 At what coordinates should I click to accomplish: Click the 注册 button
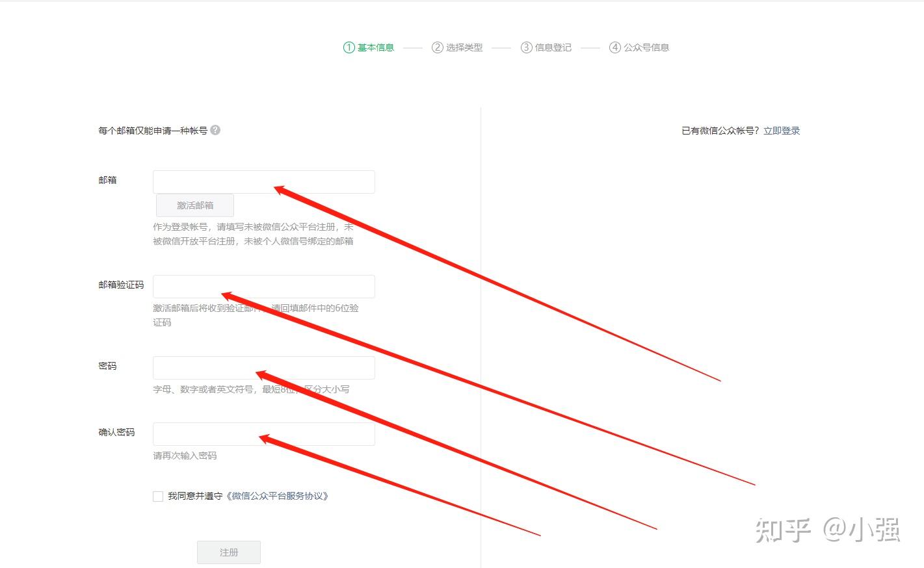click(229, 552)
